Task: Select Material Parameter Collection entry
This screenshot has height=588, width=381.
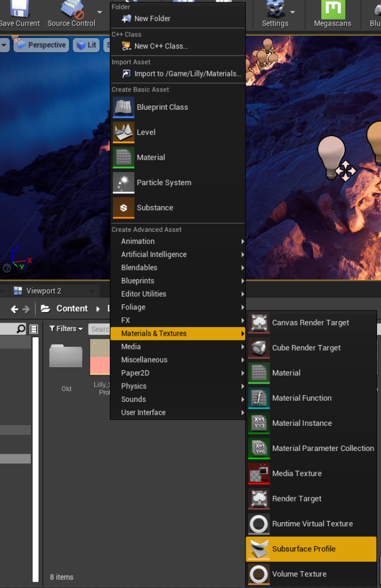Action: pyautogui.click(x=322, y=448)
